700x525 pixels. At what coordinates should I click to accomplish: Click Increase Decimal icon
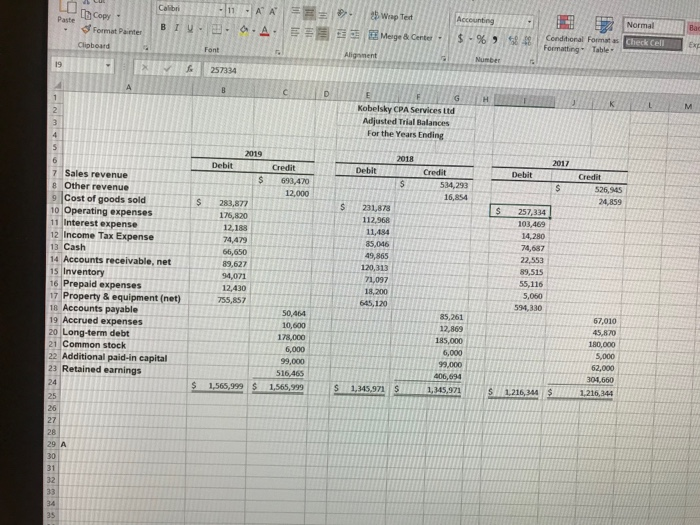click(514, 41)
